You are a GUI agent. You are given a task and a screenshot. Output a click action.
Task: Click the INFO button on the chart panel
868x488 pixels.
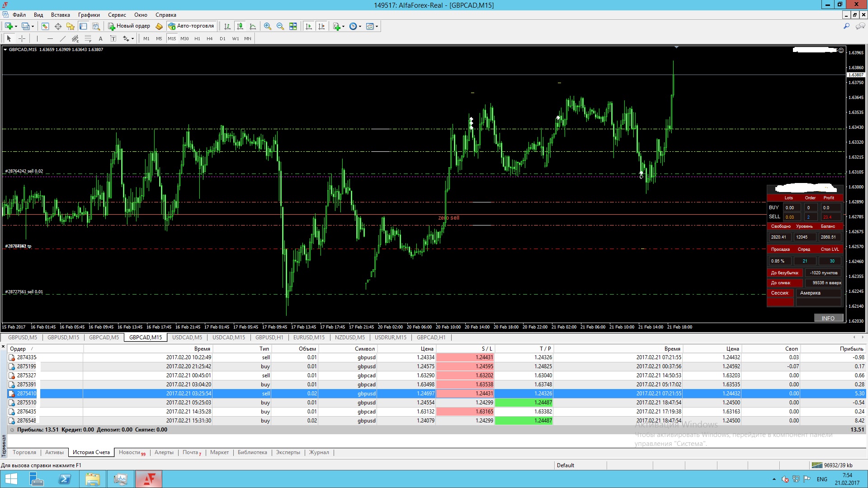pyautogui.click(x=828, y=318)
